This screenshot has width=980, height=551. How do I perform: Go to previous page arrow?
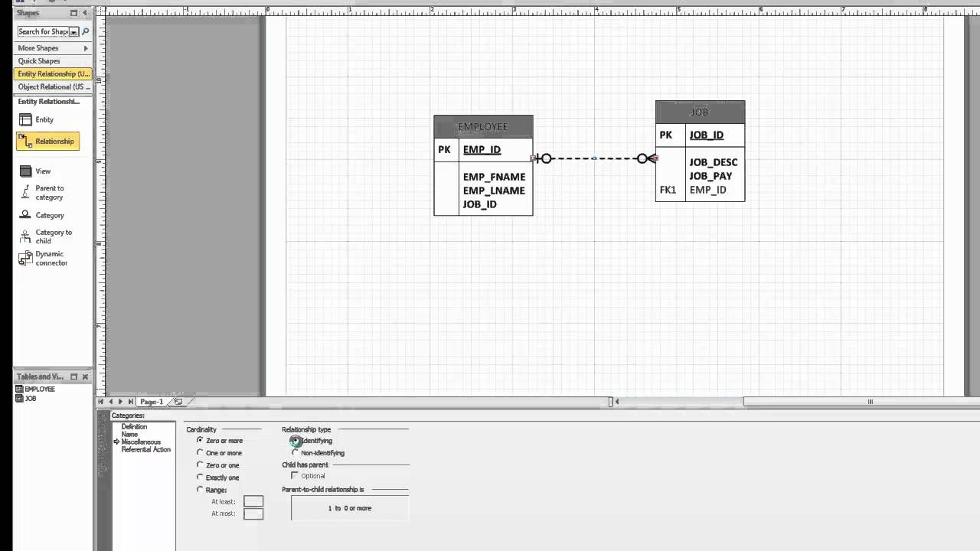click(x=111, y=401)
